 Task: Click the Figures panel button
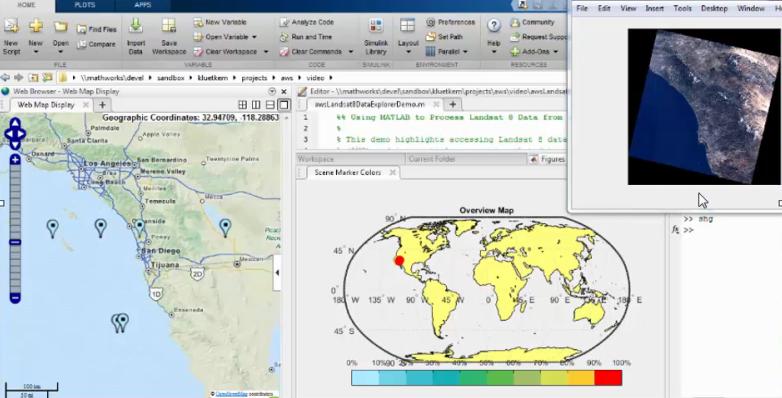tap(547, 159)
